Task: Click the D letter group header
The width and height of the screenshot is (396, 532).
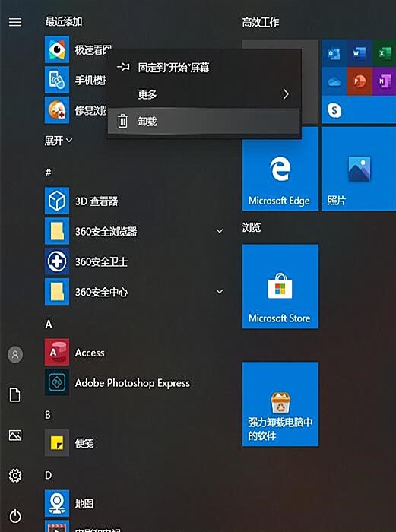Action: click(49, 475)
